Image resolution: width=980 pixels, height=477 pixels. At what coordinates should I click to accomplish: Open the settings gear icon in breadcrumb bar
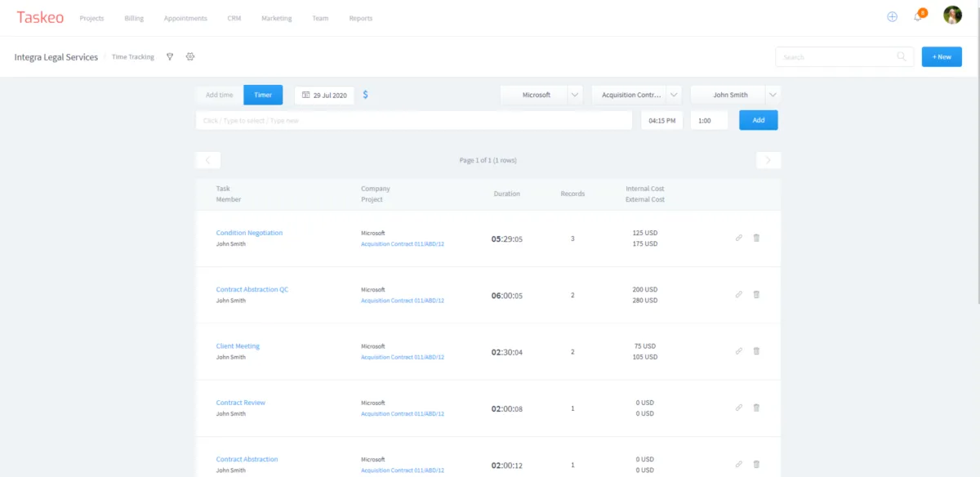(x=190, y=57)
